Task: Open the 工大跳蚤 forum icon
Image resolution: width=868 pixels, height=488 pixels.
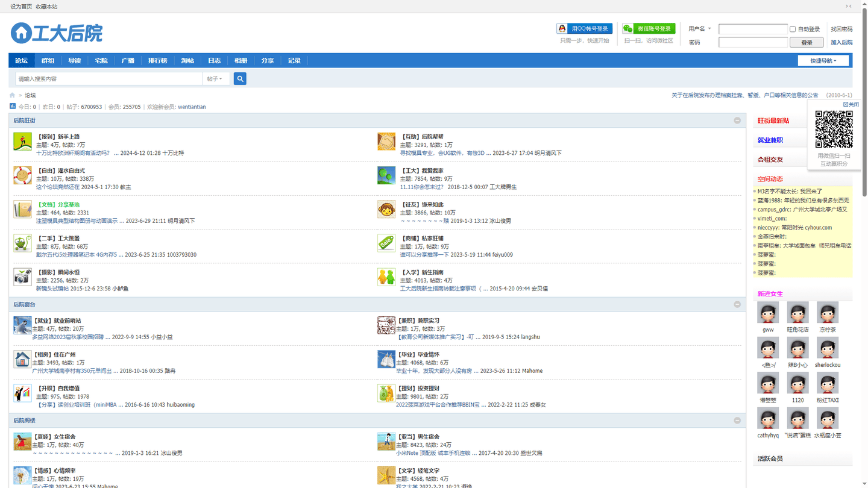Action: click(22, 243)
